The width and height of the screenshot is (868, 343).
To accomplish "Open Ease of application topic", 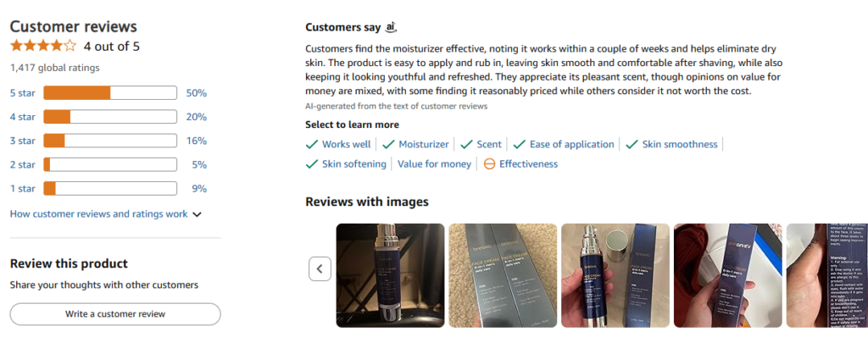I will click(564, 144).
